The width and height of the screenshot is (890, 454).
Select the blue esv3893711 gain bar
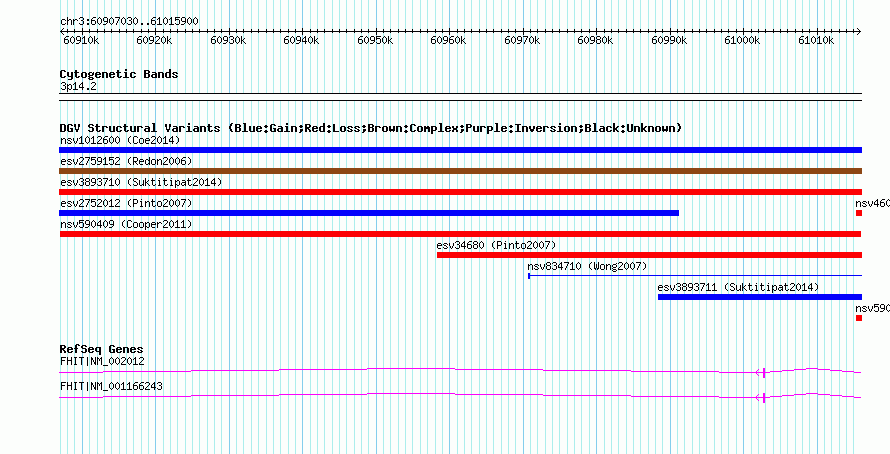click(x=759, y=297)
